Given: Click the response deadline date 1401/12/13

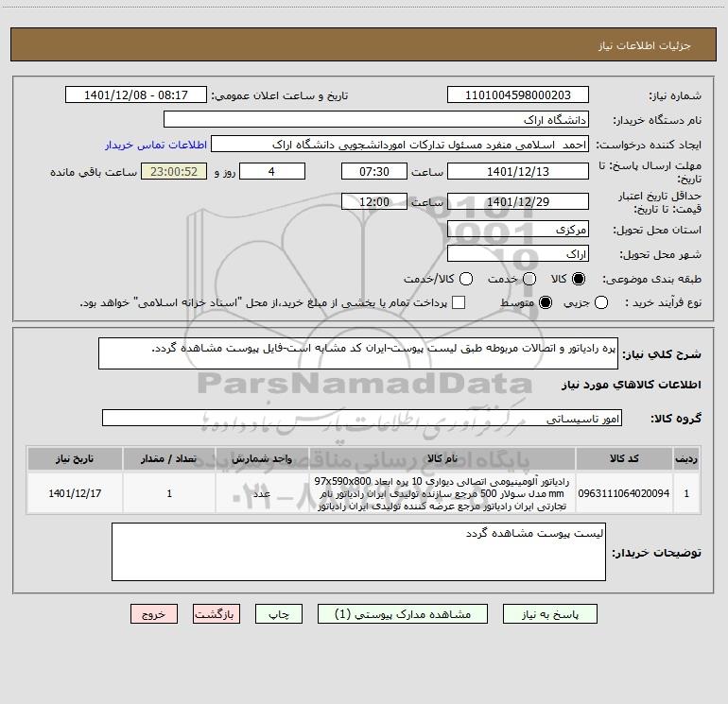Looking at the screenshot, I should click(x=518, y=171).
